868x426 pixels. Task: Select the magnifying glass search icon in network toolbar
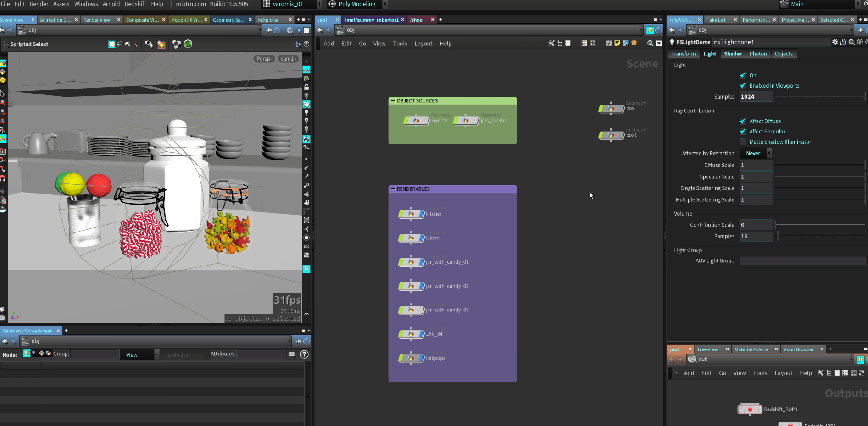[650, 43]
